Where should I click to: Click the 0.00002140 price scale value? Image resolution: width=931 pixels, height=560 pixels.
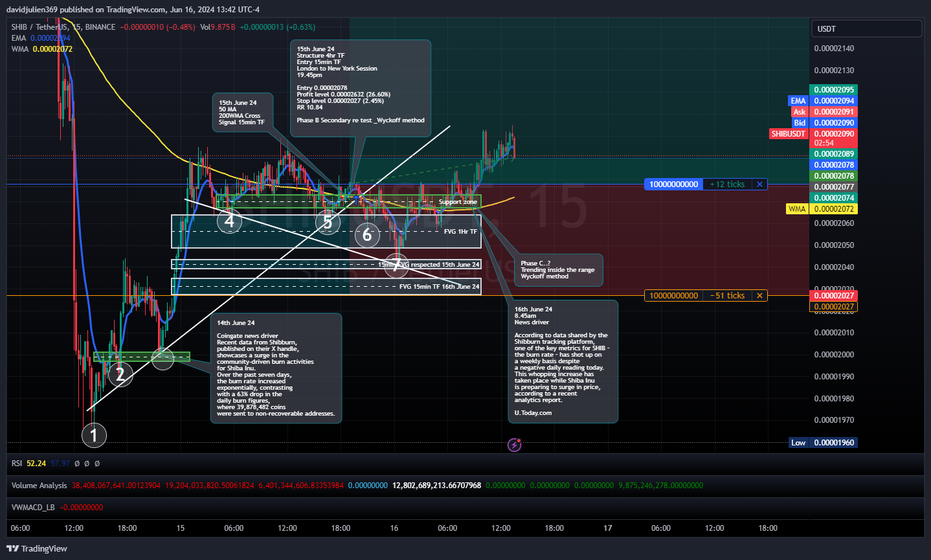point(834,49)
